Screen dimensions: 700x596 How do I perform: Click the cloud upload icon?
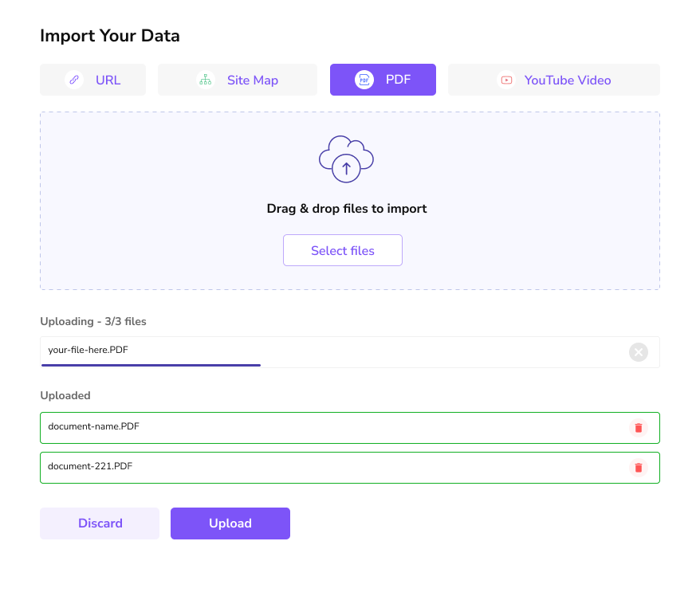click(346, 159)
